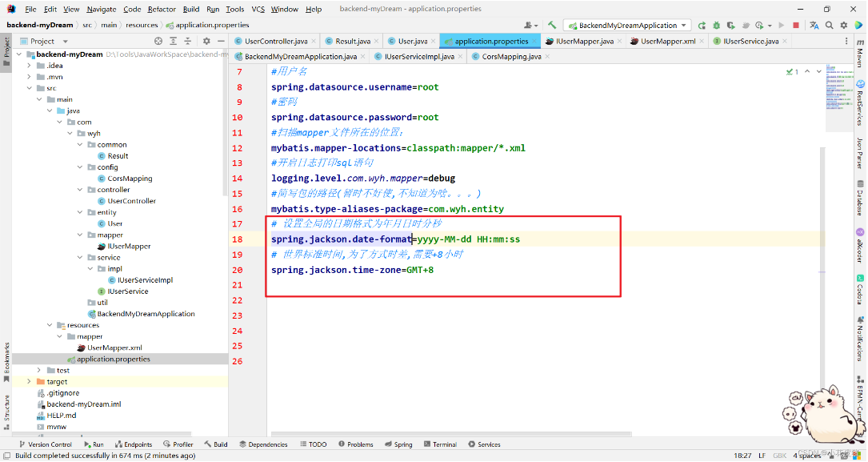The width and height of the screenshot is (868, 462).
Task: Switch to CorsMapping.java tab
Action: [511, 57]
